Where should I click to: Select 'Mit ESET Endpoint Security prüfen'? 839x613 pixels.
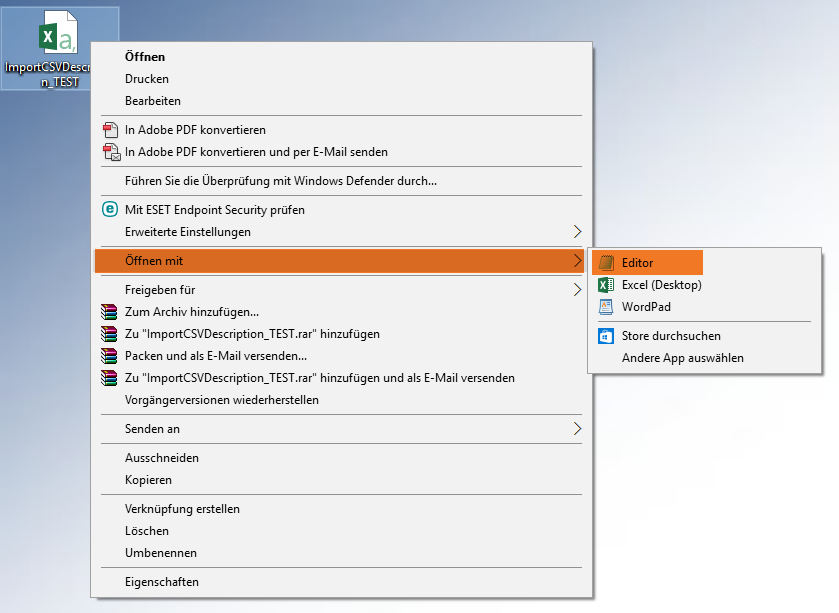click(x=342, y=210)
